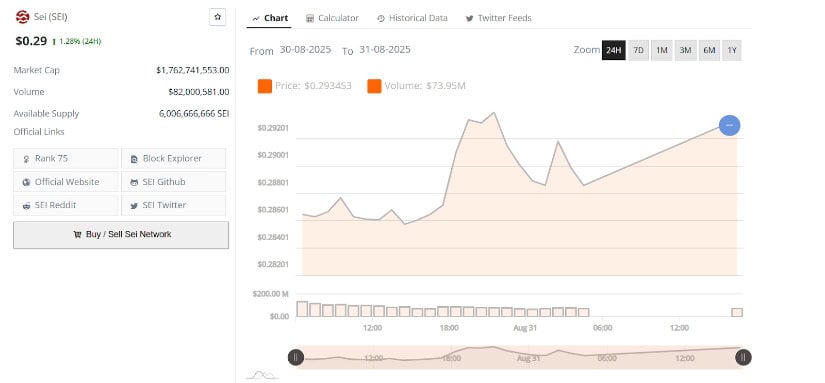This screenshot has height=383, width=825.
Task: Click the 1.28% (24H) change indicator
Action: 76,42
